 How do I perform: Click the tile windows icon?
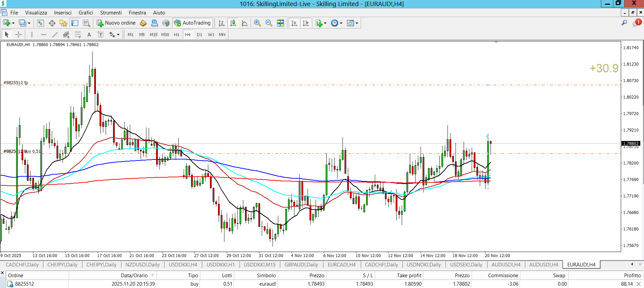click(280, 23)
